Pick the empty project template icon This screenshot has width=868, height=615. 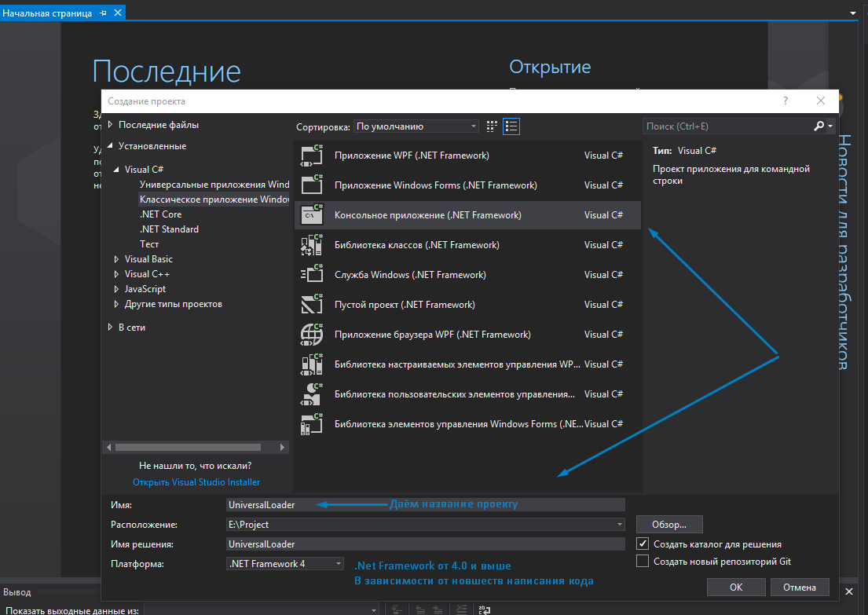click(x=312, y=305)
